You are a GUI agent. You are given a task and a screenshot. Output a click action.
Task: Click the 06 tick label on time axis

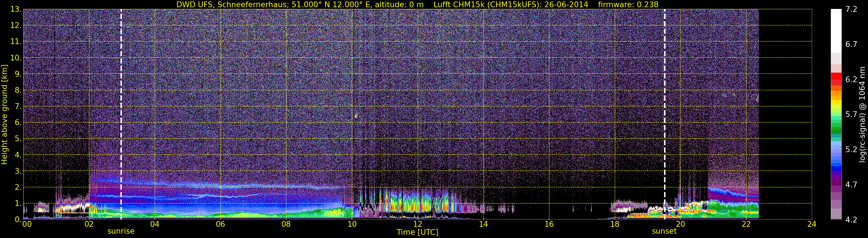[x=220, y=224]
